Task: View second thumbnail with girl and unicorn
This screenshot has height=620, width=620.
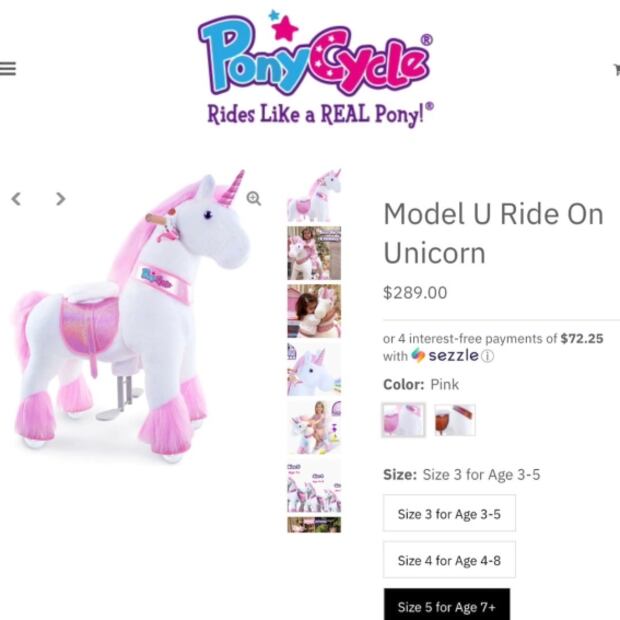Action: pos(314,253)
